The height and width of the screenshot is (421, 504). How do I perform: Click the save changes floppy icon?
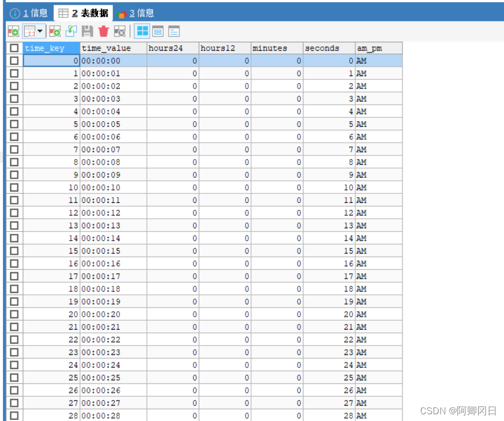point(87,32)
